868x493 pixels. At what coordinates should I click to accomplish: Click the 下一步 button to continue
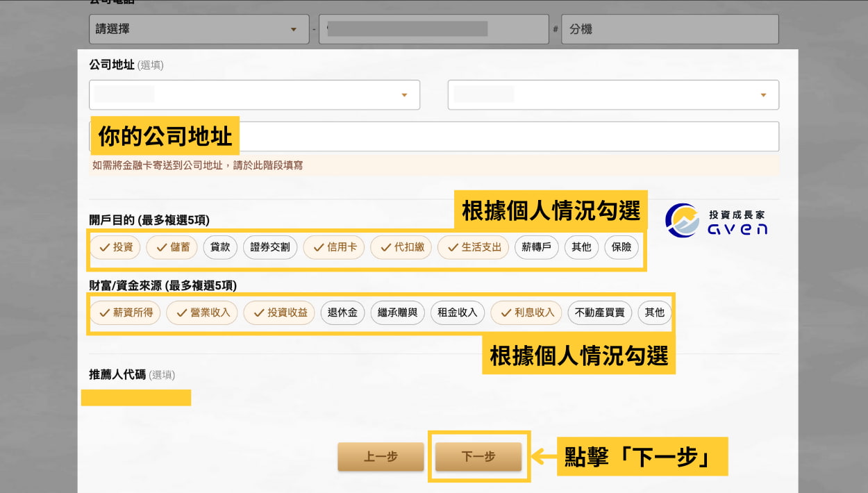click(x=478, y=456)
